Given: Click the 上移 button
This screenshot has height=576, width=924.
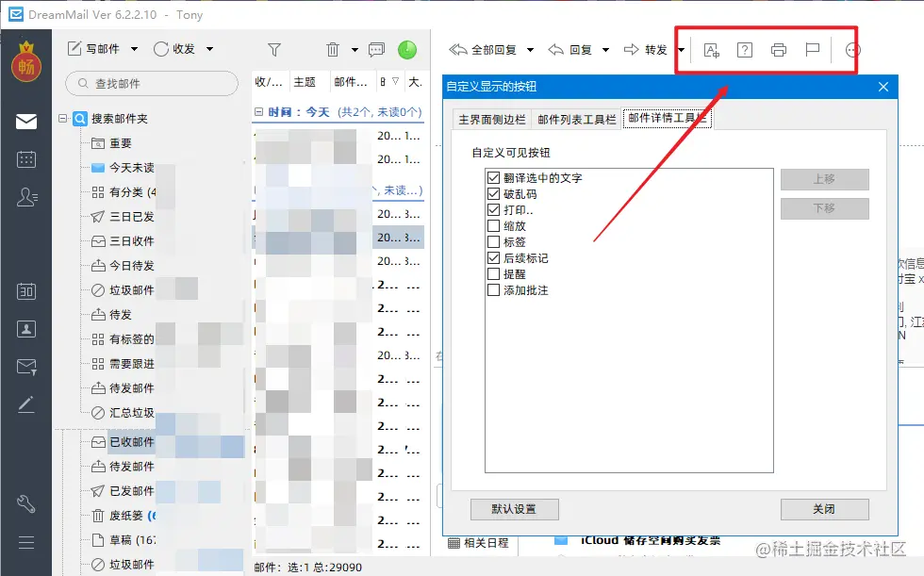Looking at the screenshot, I should click(x=824, y=179).
